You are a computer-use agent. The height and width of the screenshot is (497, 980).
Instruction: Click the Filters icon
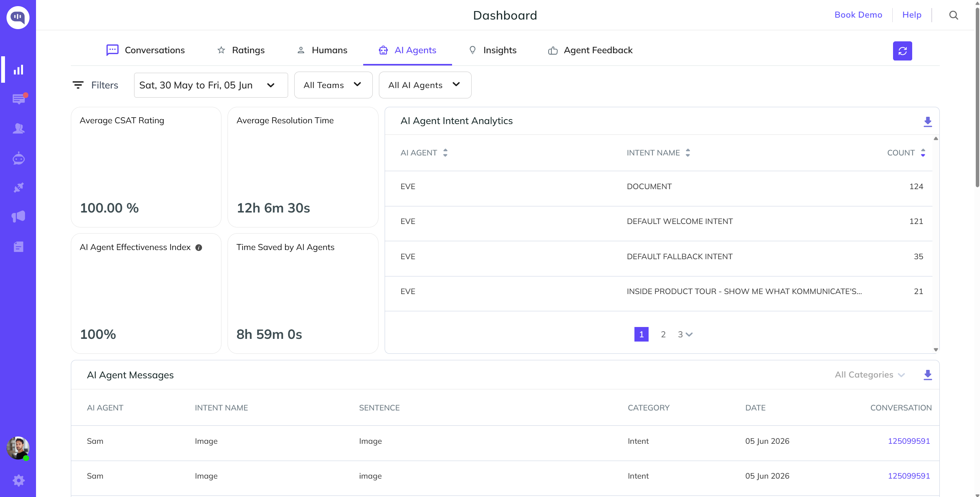coord(78,85)
